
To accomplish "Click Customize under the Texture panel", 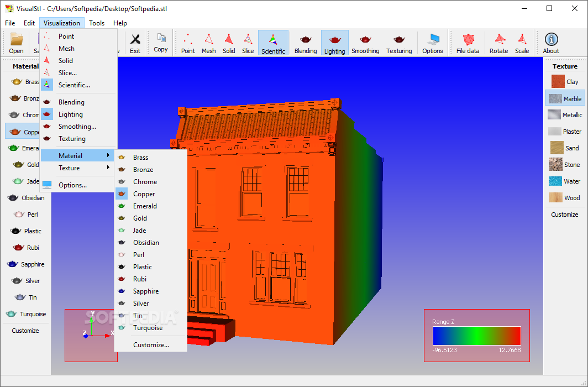I will (564, 215).
